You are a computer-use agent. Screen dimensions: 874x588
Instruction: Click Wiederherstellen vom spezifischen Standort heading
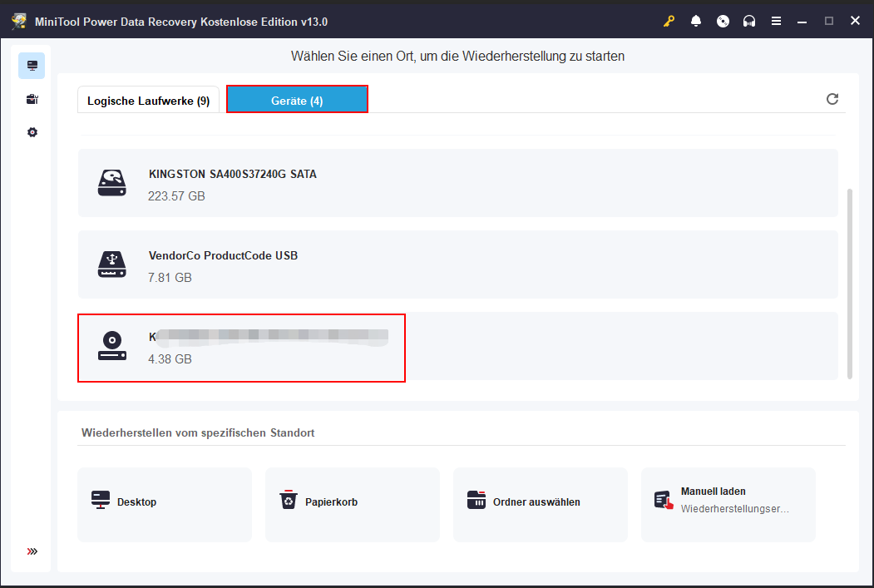[x=198, y=433]
